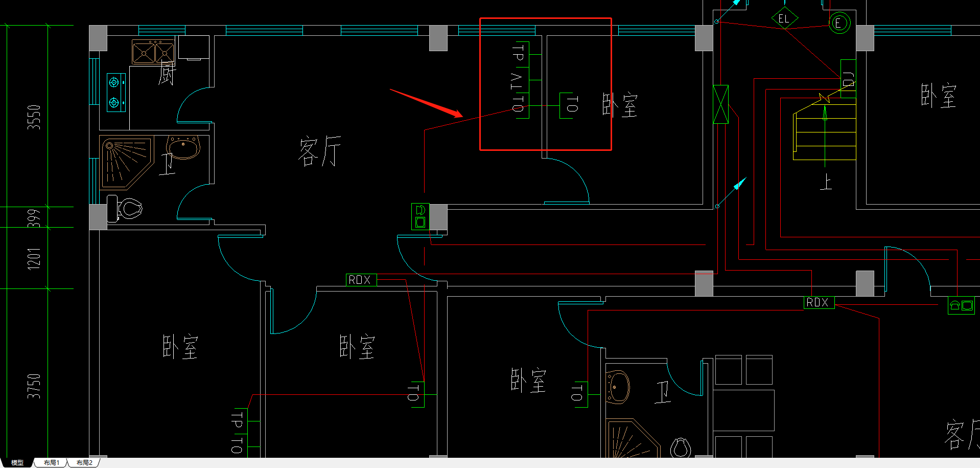Pick the TP label above the TV label

click(518, 53)
